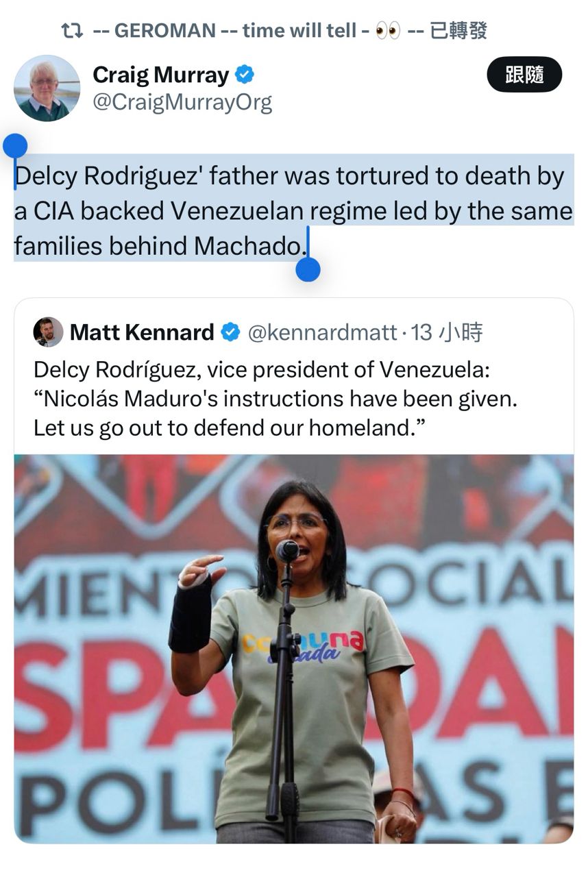This screenshot has height=877, width=588.
Task: Tap the text selection start handle
Action: 15,146
